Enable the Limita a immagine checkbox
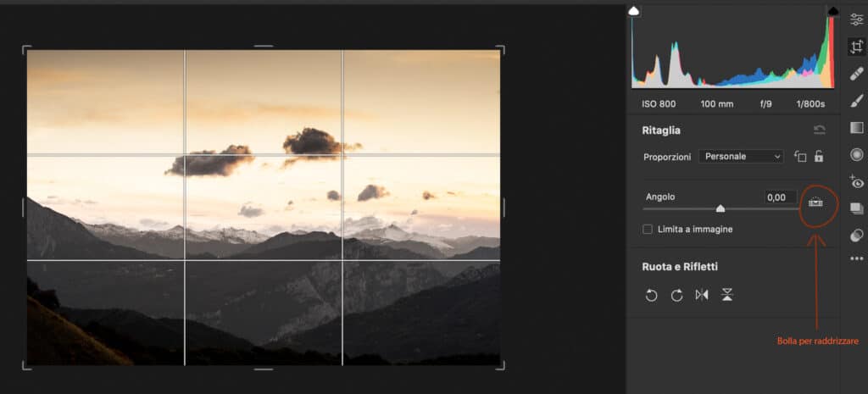The width and height of the screenshot is (868, 394). click(647, 229)
